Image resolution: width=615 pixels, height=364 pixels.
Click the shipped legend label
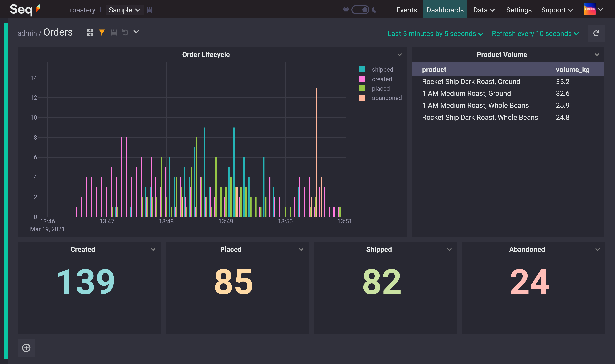pyautogui.click(x=382, y=69)
